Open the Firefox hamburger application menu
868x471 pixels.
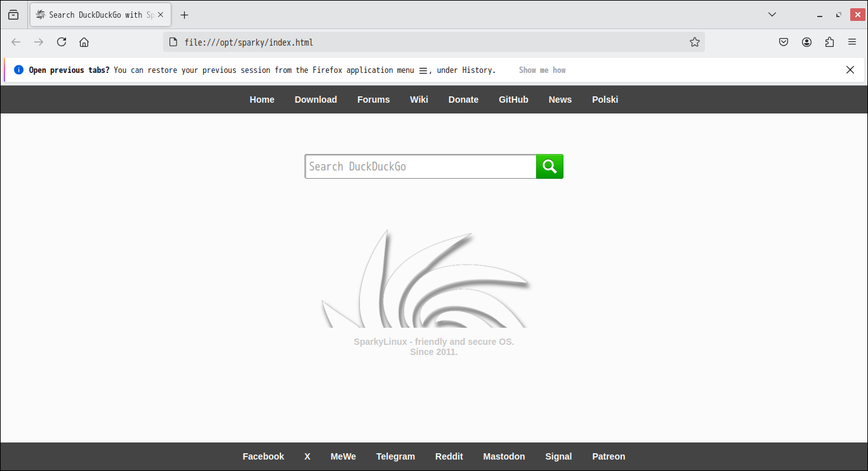coord(852,42)
